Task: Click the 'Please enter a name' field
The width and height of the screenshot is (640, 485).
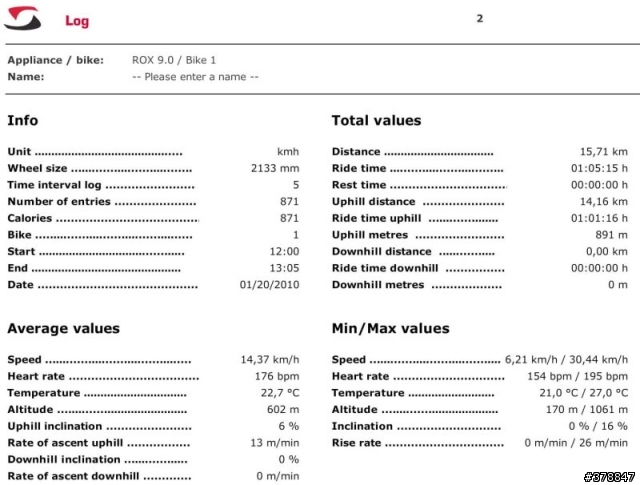Action: coord(195,77)
